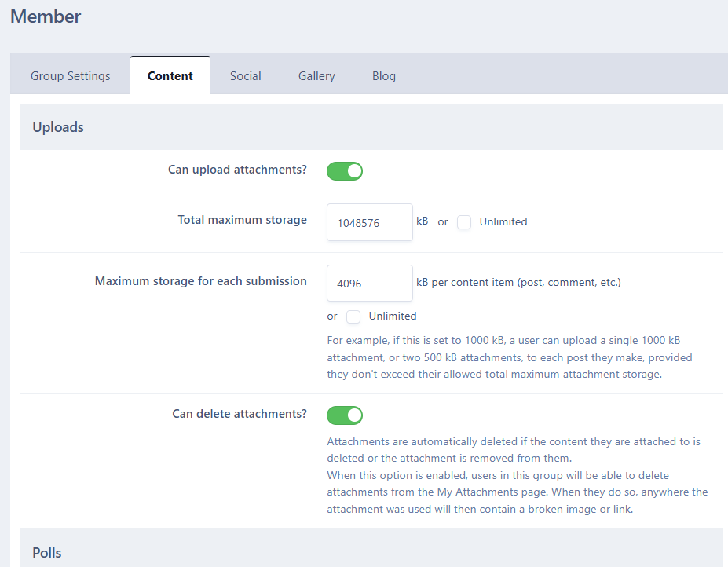Click the total maximum storage field showing 1048576
This screenshot has height=567, width=728.
(x=369, y=223)
